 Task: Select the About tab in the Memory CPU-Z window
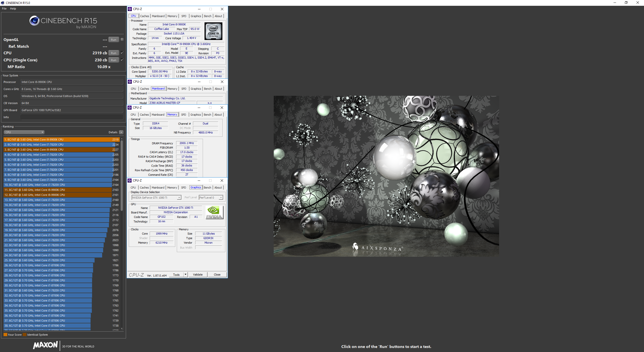[x=218, y=115]
